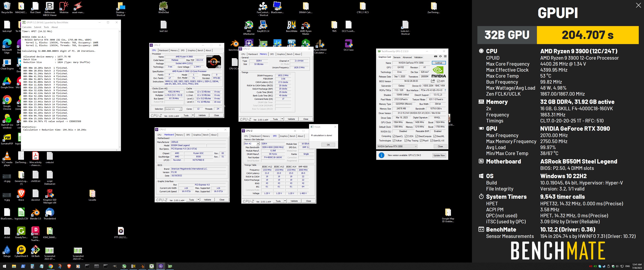The height and width of the screenshot is (270, 644).
Task: Toggle UEFI checkbox in GPU-Z
Action: coord(438,81)
